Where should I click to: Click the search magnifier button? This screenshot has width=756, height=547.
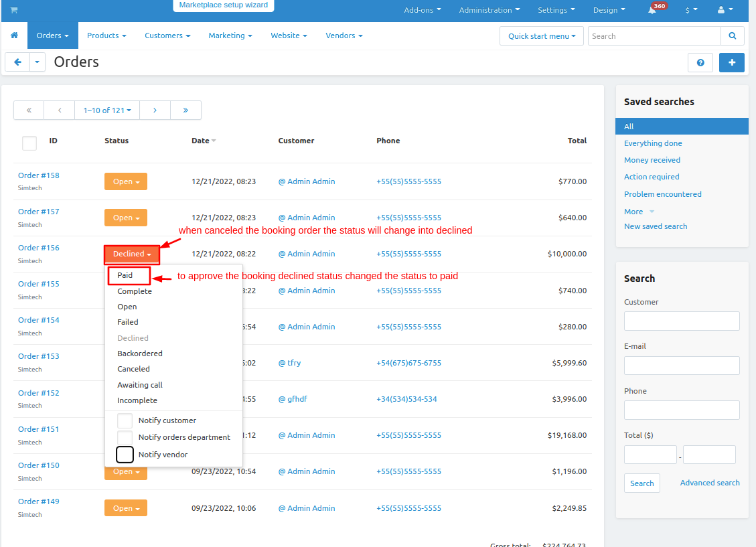pyautogui.click(x=732, y=36)
